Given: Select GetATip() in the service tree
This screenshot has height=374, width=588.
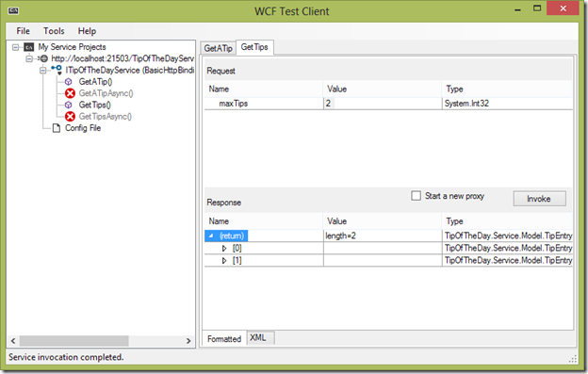Looking at the screenshot, I should [x=95, y=82].
